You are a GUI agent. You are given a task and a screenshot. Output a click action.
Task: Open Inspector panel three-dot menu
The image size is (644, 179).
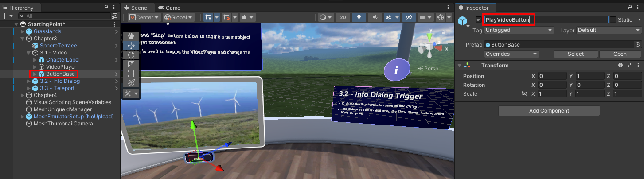tap(638, 8)
